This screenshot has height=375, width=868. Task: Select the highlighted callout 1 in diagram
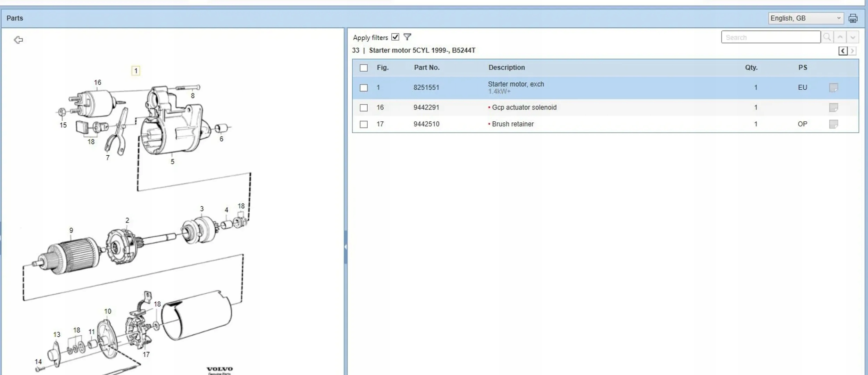136,71
